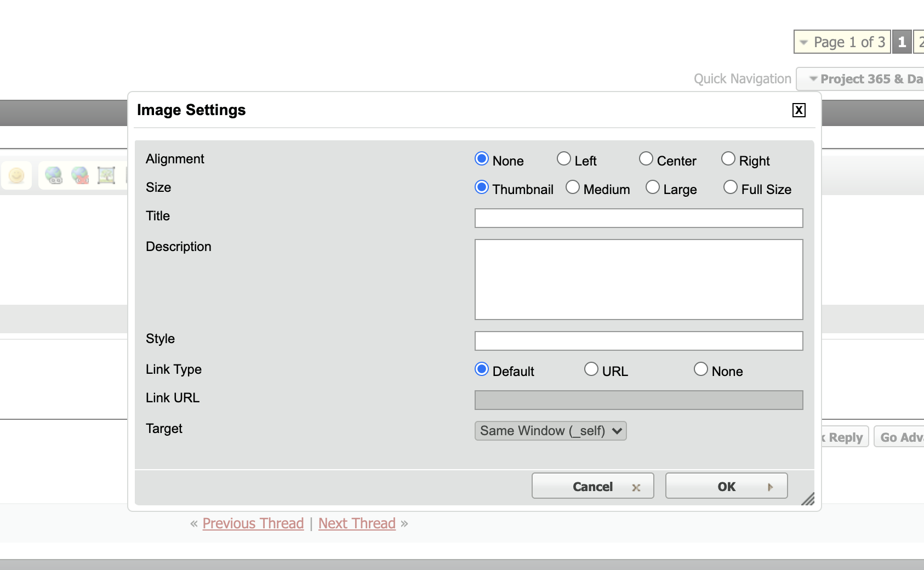Select Left alignment radio button
Image resolution: width=924 pixels, height=570 pixels.
564,159
